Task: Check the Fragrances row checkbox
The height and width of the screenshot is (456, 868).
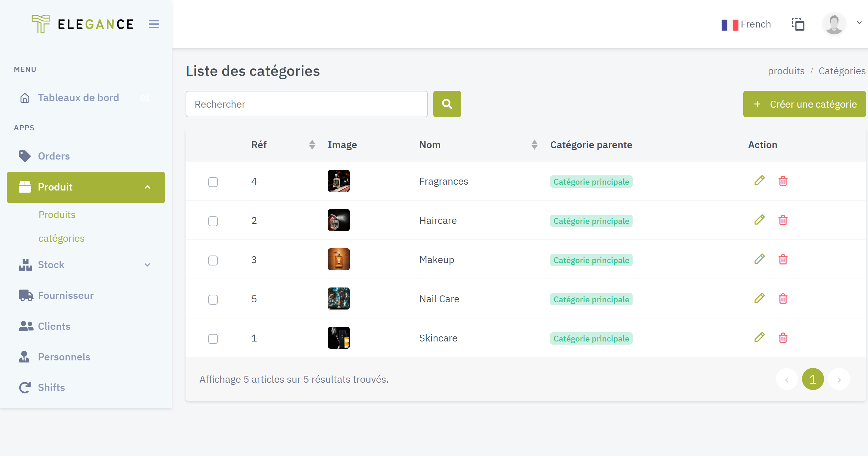Action: [x=213, y=182]
